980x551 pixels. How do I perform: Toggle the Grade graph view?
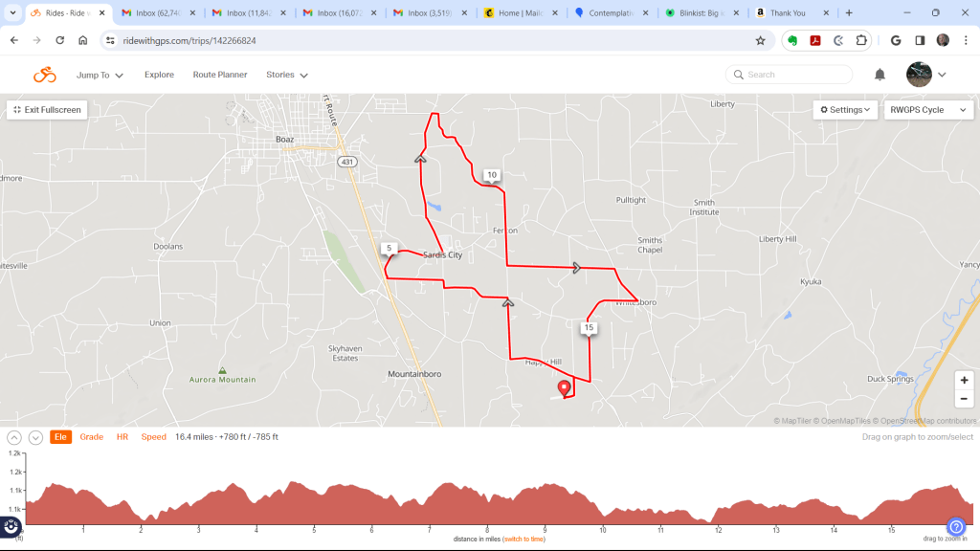(x=91, y=437)
